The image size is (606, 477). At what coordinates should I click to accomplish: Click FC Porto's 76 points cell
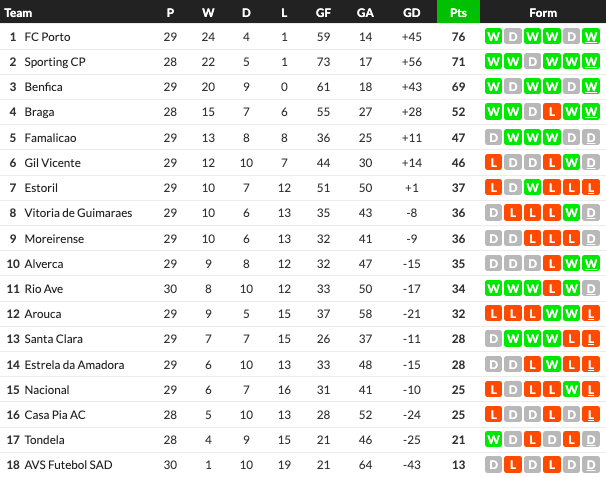[459, 36]
